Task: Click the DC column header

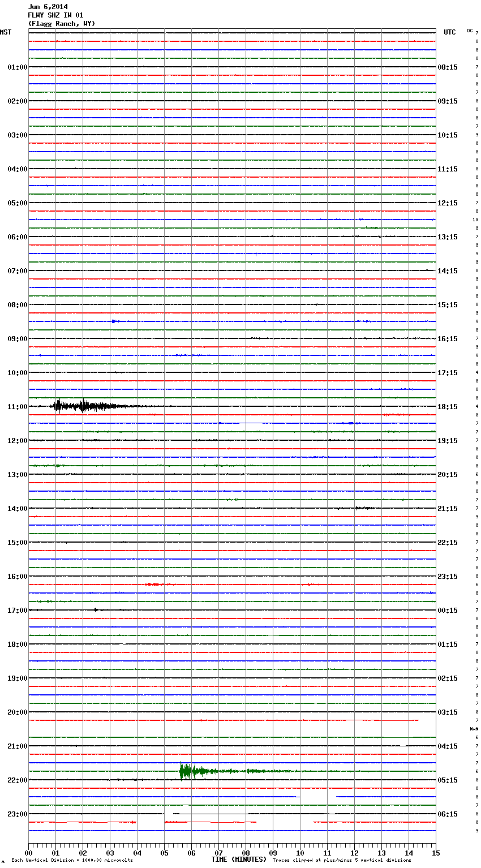Action: (470, 31)
